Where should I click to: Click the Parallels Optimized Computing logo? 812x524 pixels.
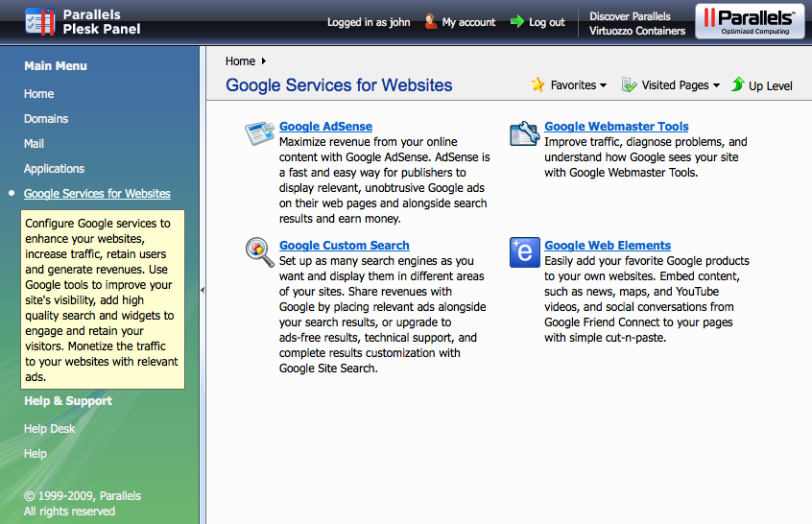click(750, 21)
